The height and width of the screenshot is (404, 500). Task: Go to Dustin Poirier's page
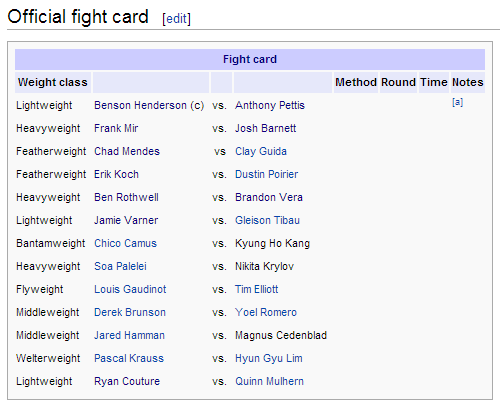coord(267,174)
